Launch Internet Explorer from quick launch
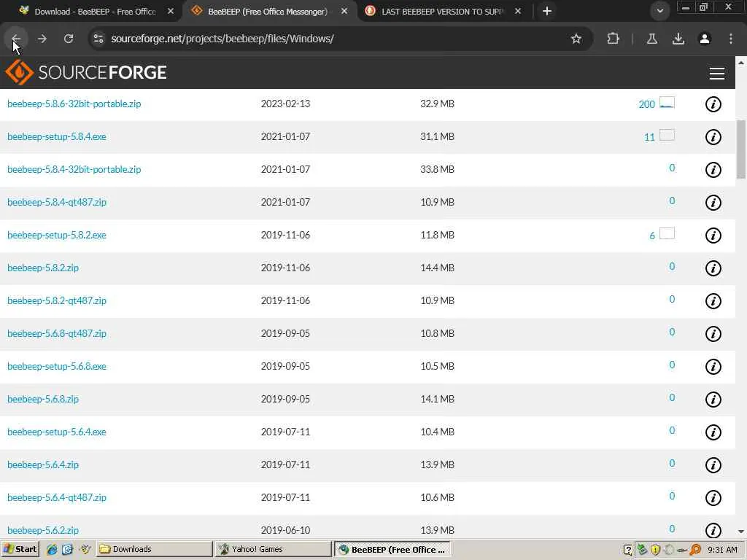747x560 pixels. 52,550
